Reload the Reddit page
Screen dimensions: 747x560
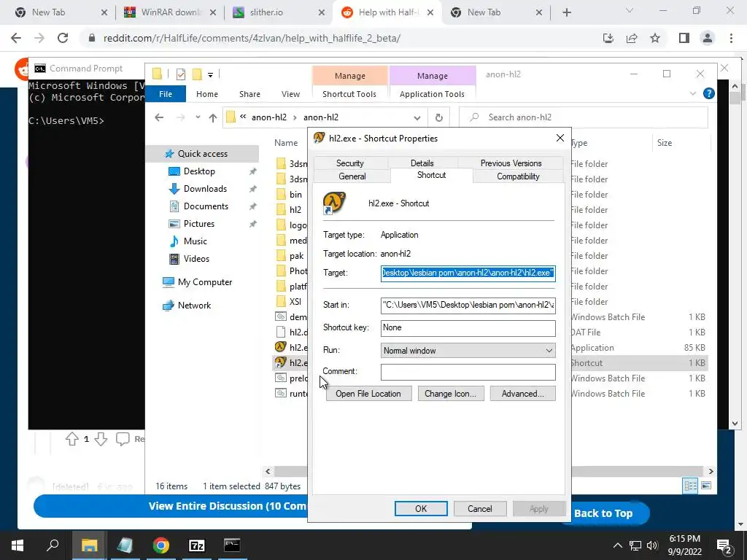pyautogui.click(x=63, y=38)
